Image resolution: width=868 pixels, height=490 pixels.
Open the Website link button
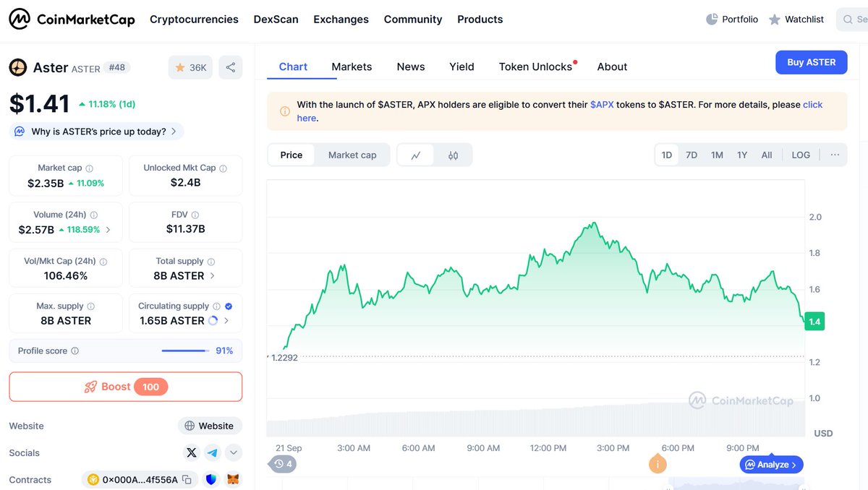tap(210, 426)
